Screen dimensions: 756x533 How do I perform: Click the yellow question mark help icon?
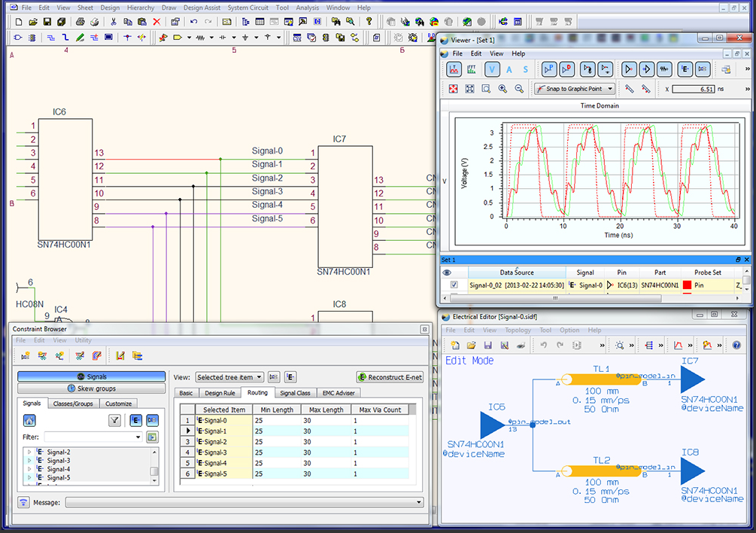pyautogui.click(x=369, y=22)
